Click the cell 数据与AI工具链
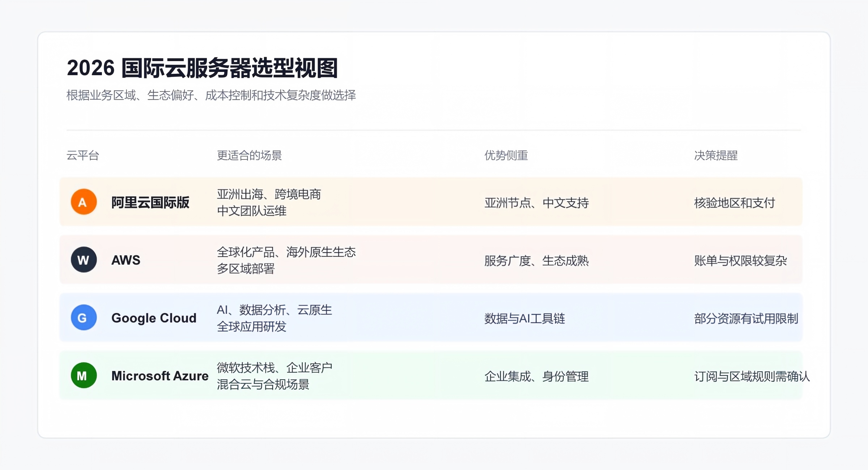Screen dimensions: 868x470 pos(524,319)
